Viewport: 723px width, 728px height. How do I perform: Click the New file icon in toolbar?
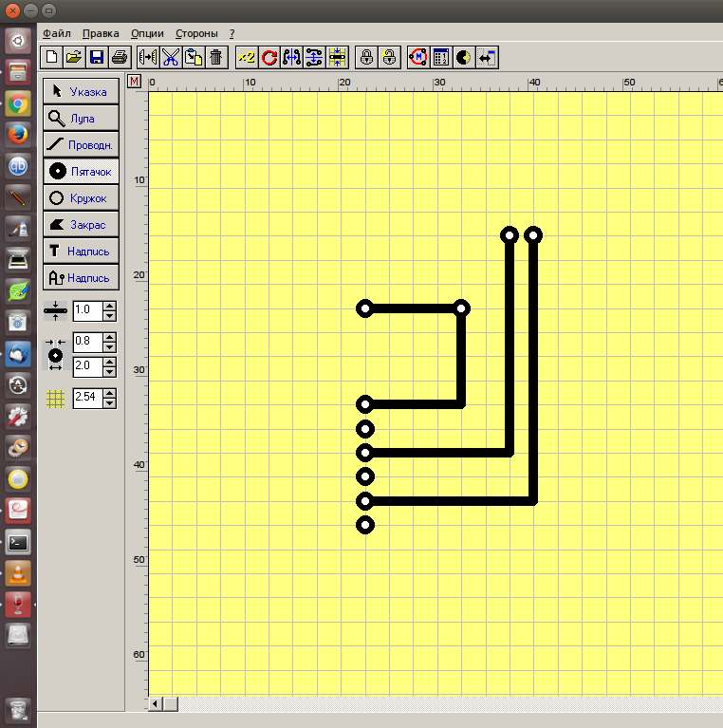[x=52, y=58]
